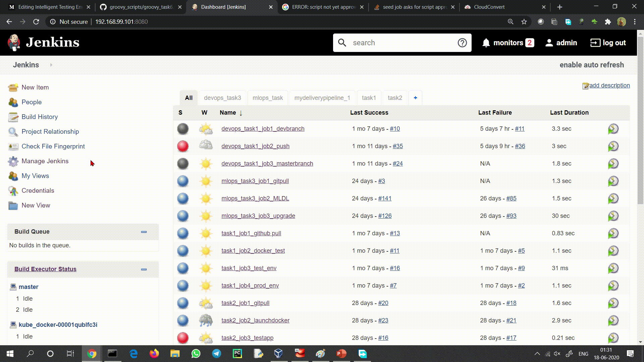Log out of Jenkins
Viewport: 644px width, 362px height.
point(608,43)
